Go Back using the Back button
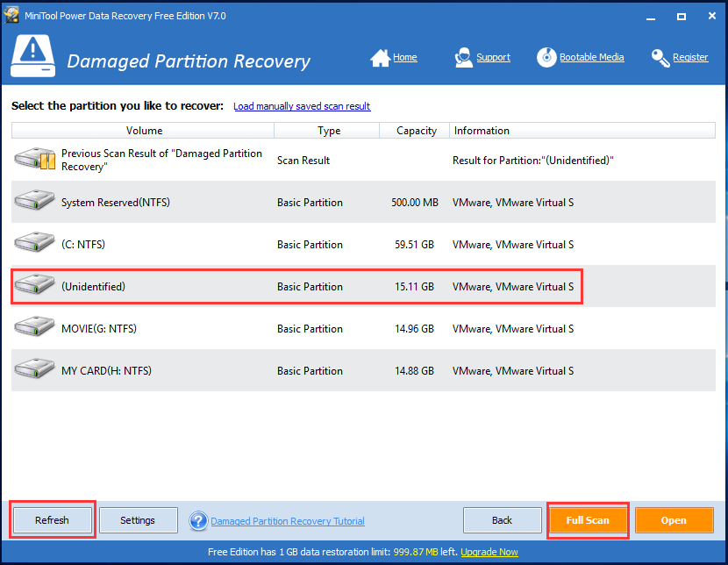Viewport: 728px width, 565px height. [x=502, y=520]
